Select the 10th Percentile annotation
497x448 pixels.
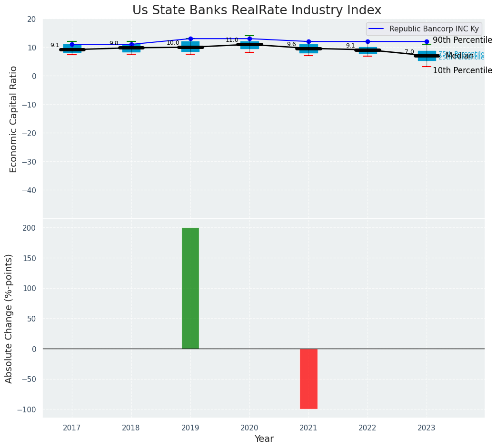tap(462, 70)
